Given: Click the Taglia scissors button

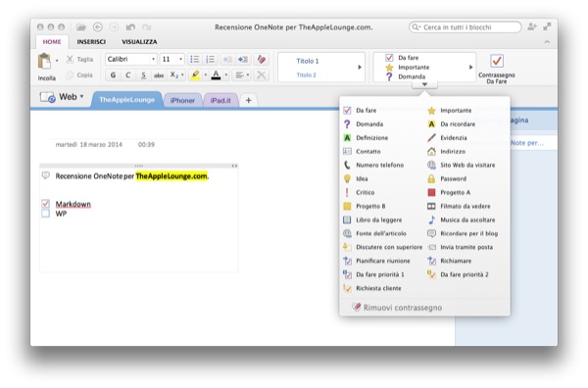Looking at the screenshot, I should point(79,59).
